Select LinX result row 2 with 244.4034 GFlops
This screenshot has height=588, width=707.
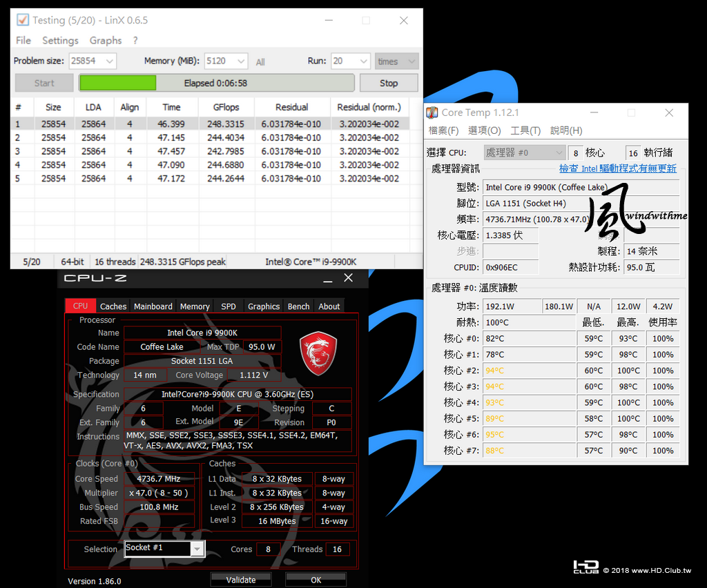tap(210, 137)
